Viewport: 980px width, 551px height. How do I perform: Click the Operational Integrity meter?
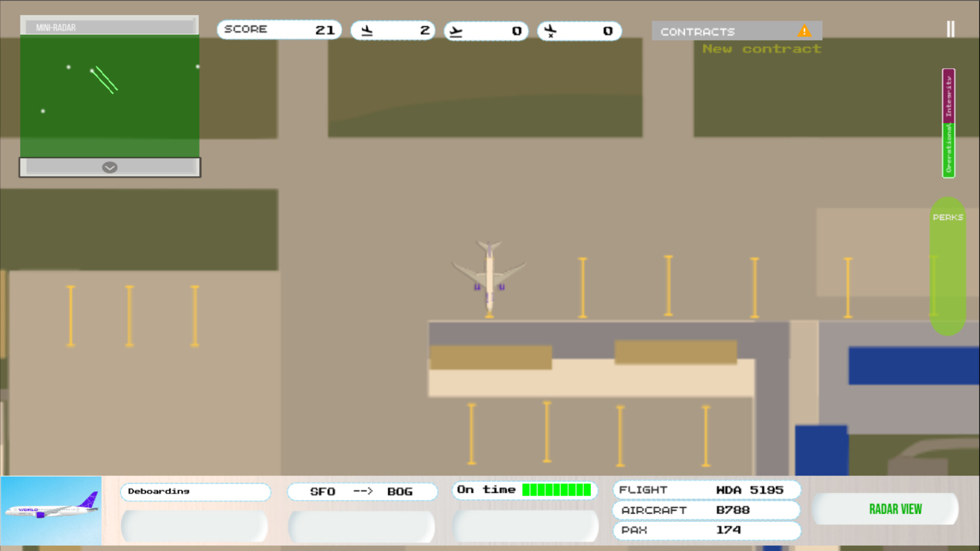click(949, 122)
